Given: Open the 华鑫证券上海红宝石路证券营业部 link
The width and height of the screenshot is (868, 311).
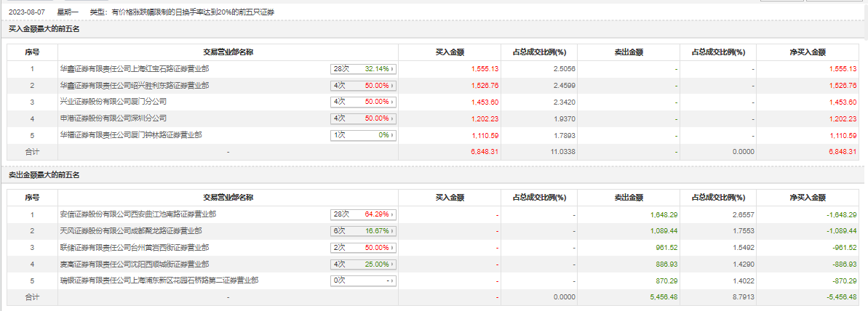Looking at the screenshot, I should (135, 69).
